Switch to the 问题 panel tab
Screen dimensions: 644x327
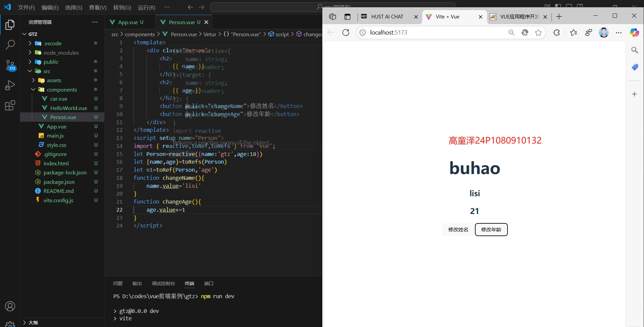tap(118, 283)
